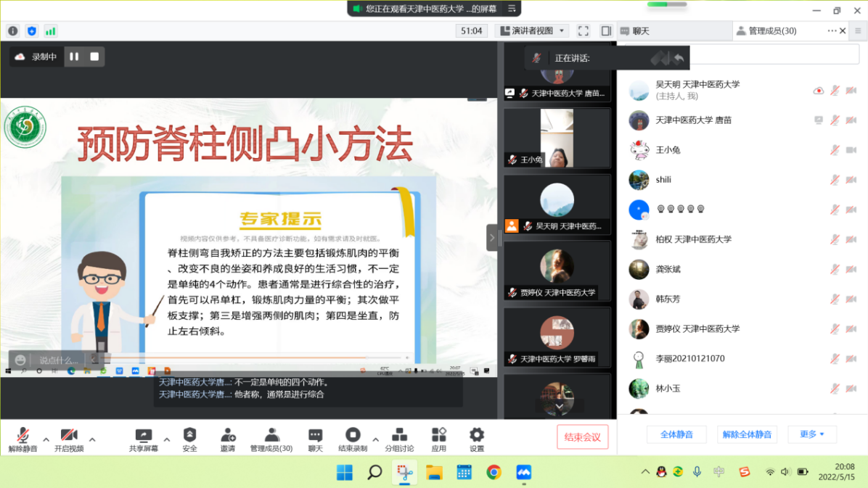
Task: Open meeting Settings gear
Action: [477, 439]
